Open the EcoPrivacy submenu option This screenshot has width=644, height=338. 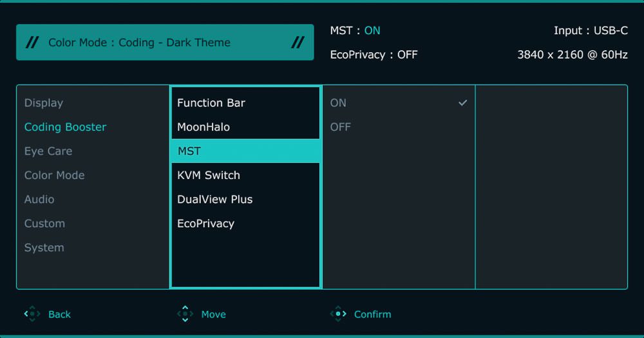[x=205, y=223]
